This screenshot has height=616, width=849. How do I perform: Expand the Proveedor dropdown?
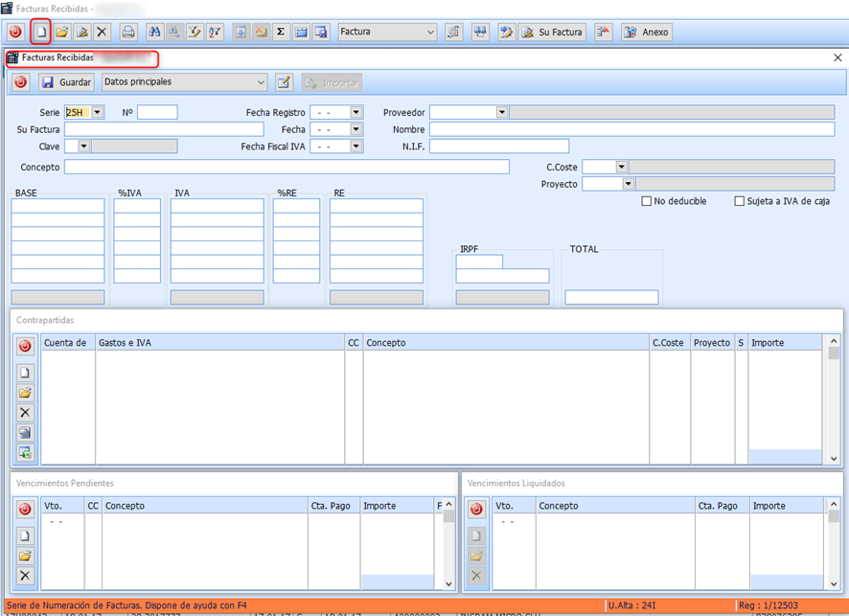[501, 112]
